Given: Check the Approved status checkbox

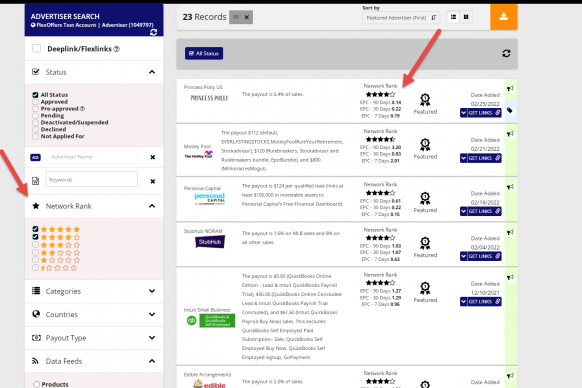Looking at the screenshot, I should pos(35,102).
